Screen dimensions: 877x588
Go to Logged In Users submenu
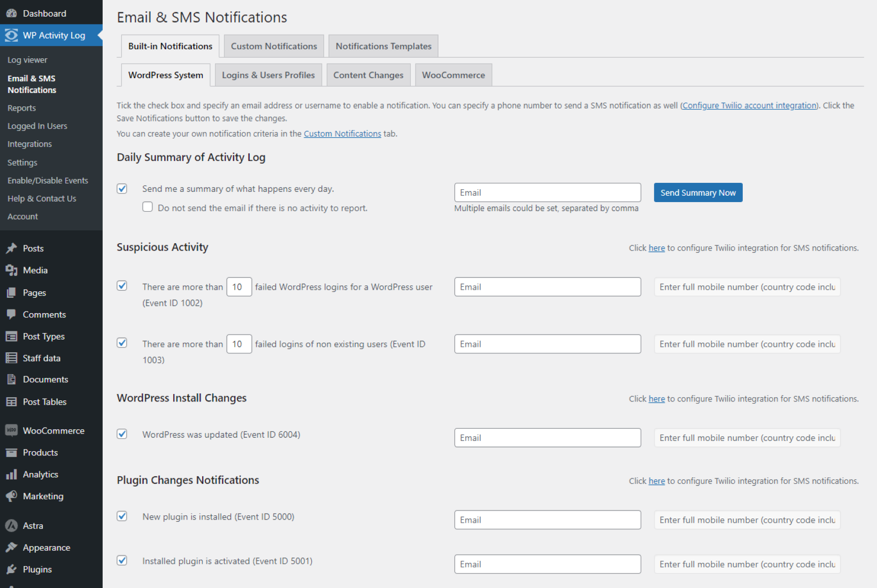click(37, 126)
